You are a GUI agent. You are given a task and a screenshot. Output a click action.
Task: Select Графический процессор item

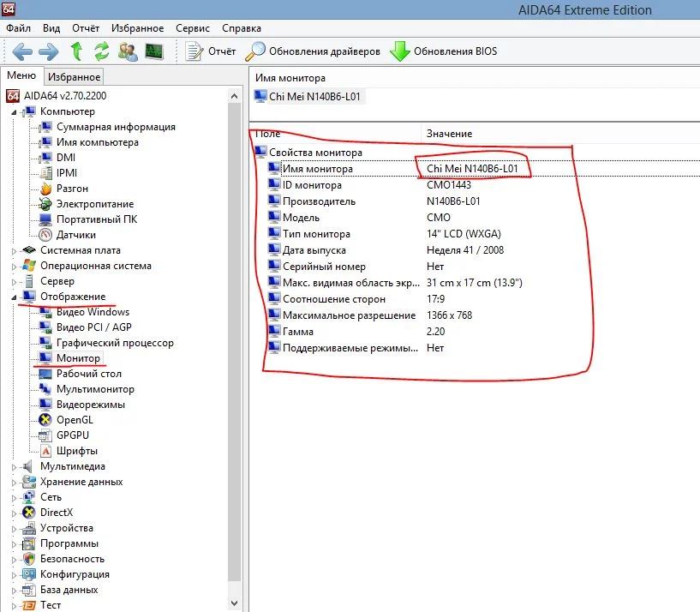(115, 343)
